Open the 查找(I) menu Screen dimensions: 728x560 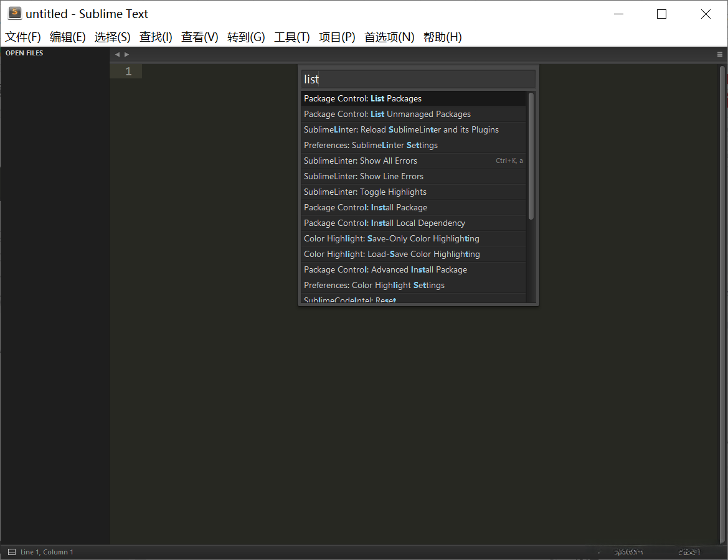[156, 37]
